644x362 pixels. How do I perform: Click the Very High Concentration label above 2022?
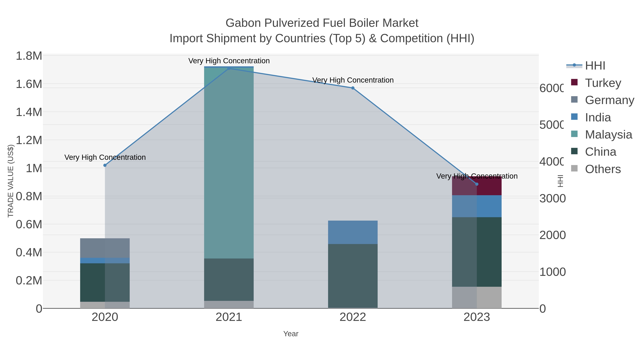(x=353, y=80)
